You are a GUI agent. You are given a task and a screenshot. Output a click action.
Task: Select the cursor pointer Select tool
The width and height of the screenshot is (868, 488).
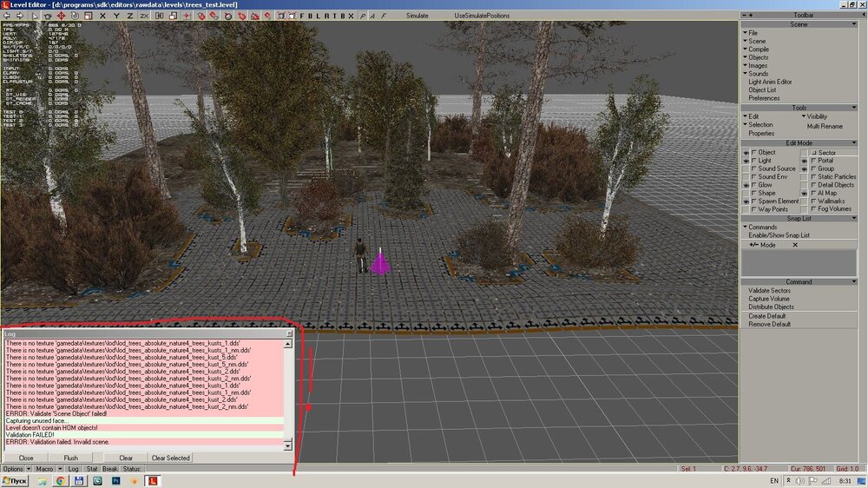[36, 16]
